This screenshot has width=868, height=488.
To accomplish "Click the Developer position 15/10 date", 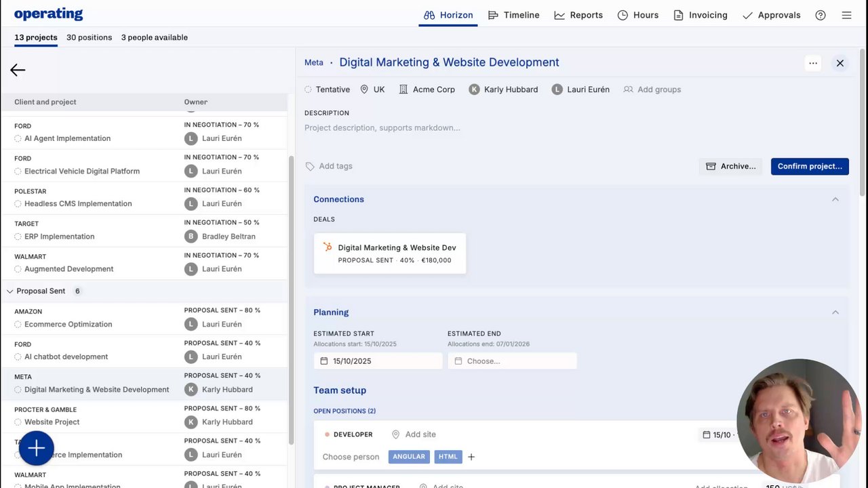I will coord(717,435).
